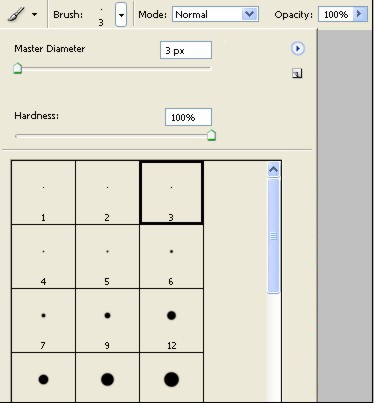
Task: Click the Hardness 100% value field
Action: [x=188, y=117]
